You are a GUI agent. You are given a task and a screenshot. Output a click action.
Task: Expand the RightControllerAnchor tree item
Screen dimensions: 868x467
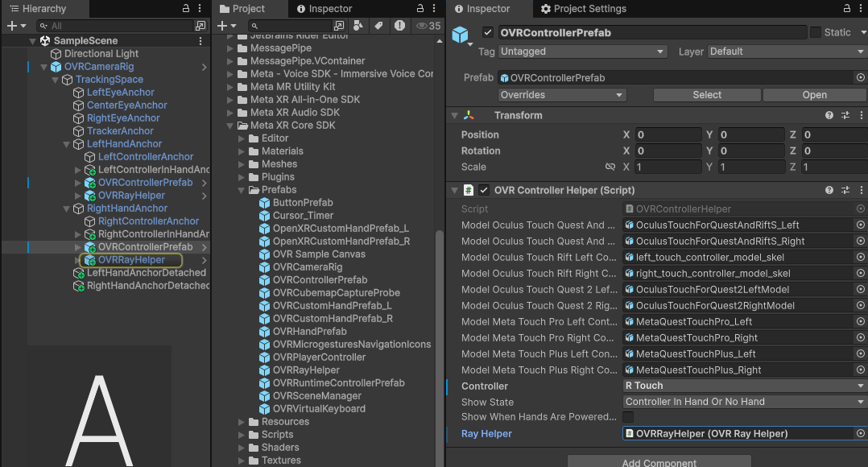(76, 221)
